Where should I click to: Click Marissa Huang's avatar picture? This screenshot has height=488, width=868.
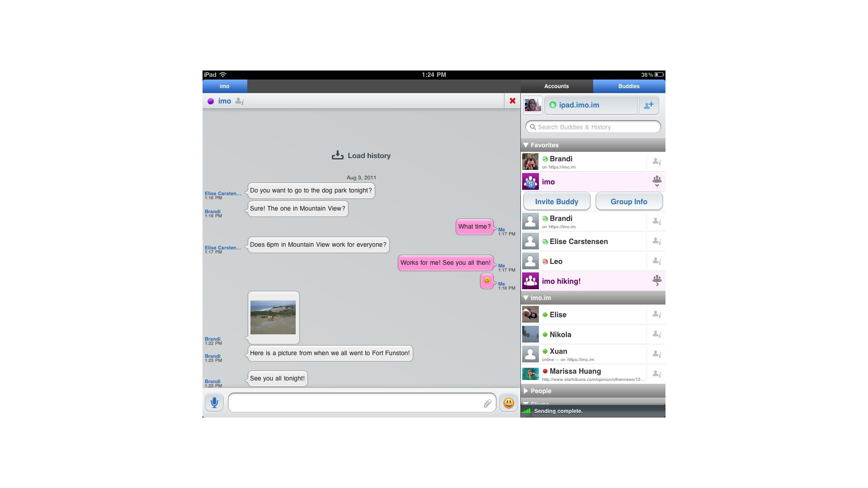tap(530, 374)
